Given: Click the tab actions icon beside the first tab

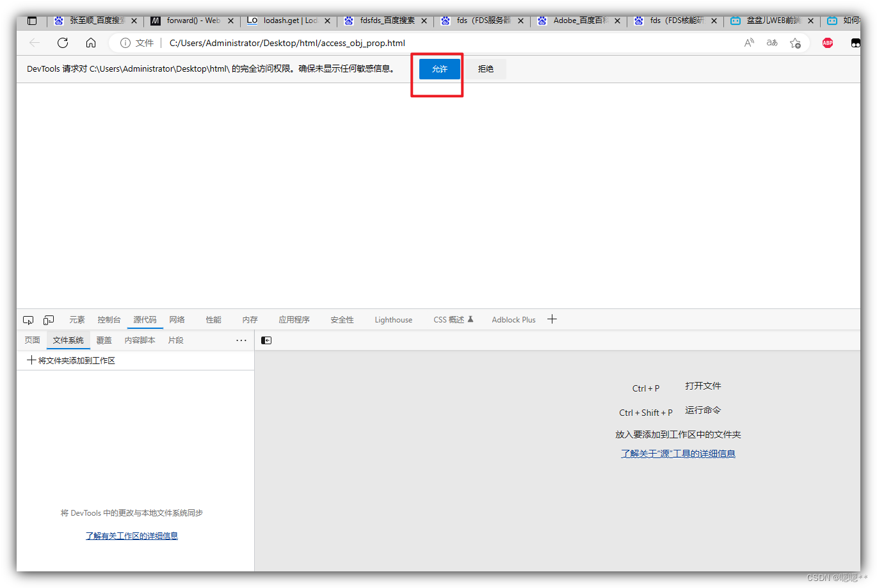Looking at the screenshot, I should point(32,20).
